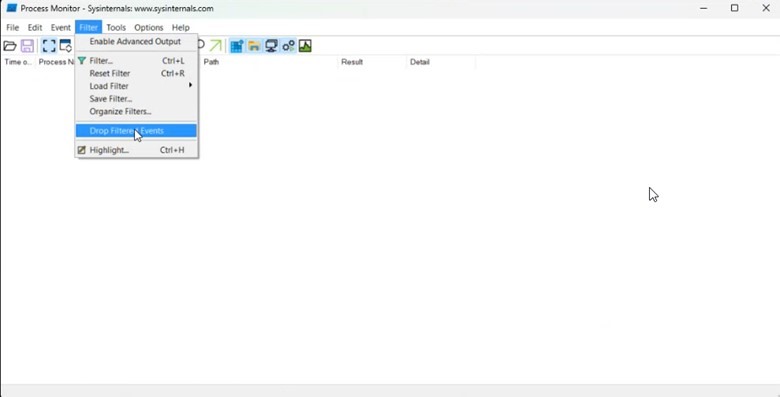Toggle Show Profiling Events icon
Image resolution: width=780 pixels, height=397 pixels.
click(305, 46)
